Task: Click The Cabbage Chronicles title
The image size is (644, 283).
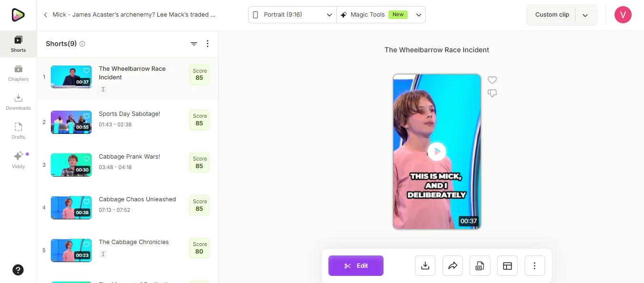Action: [134, 242]
